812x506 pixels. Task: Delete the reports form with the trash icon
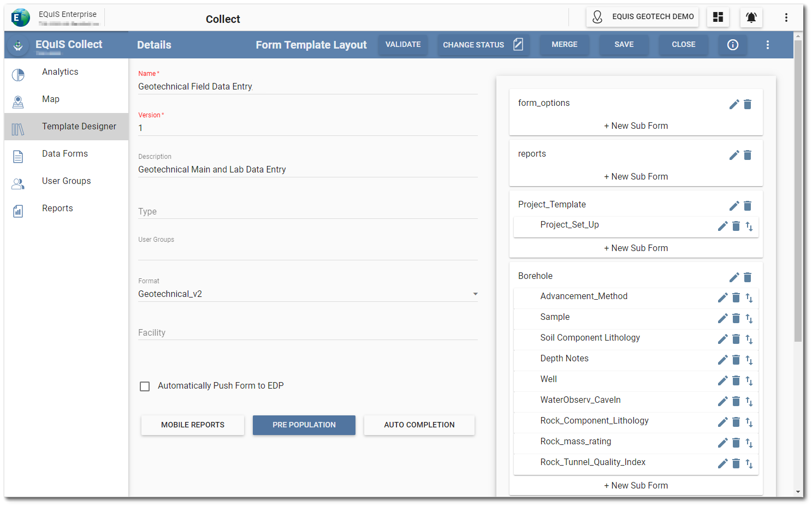748,155
